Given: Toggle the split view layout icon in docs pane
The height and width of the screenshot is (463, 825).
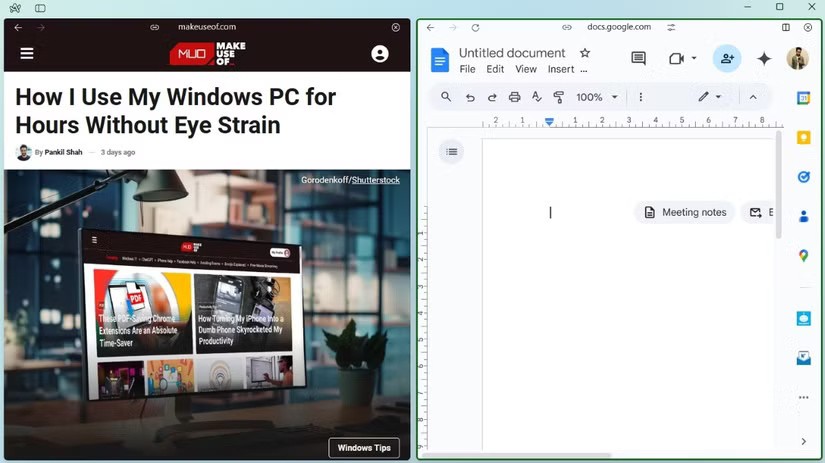Looking at the screenshot, I should 786,28.
